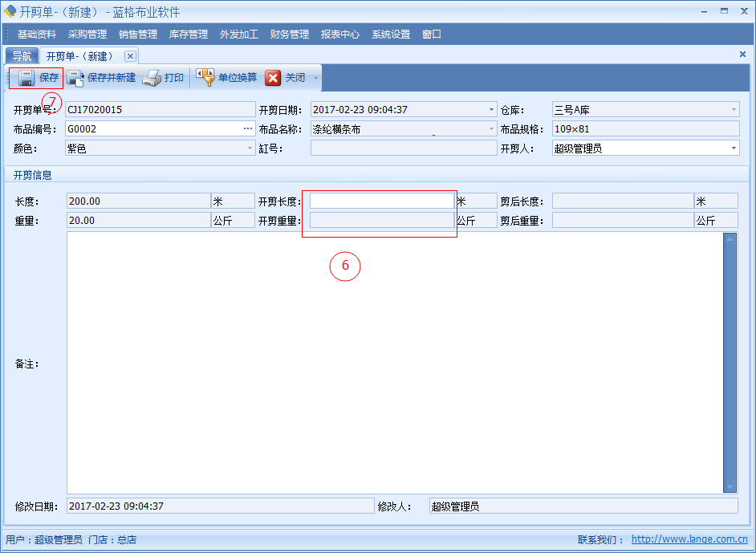This screenshot has width=756, height=553.
Task: Open the 仓库 warehouse dropdown
Action: pyautogui.click(x=734, y=110)
